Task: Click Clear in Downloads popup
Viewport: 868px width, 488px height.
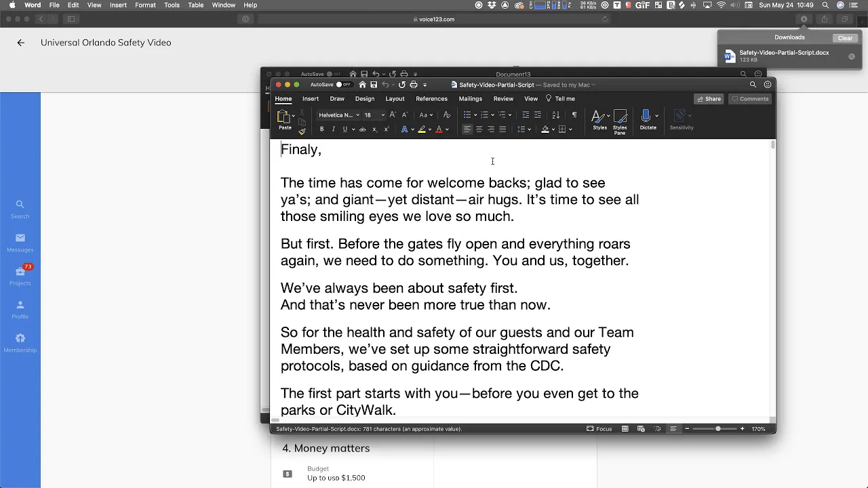Action: pyautogui.click(x=845, y=38)
